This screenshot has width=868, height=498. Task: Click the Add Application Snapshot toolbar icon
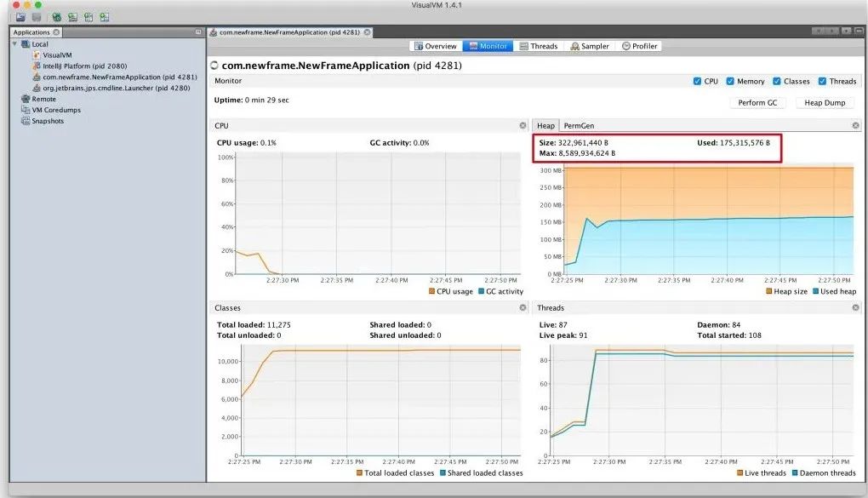coord(105,17)
